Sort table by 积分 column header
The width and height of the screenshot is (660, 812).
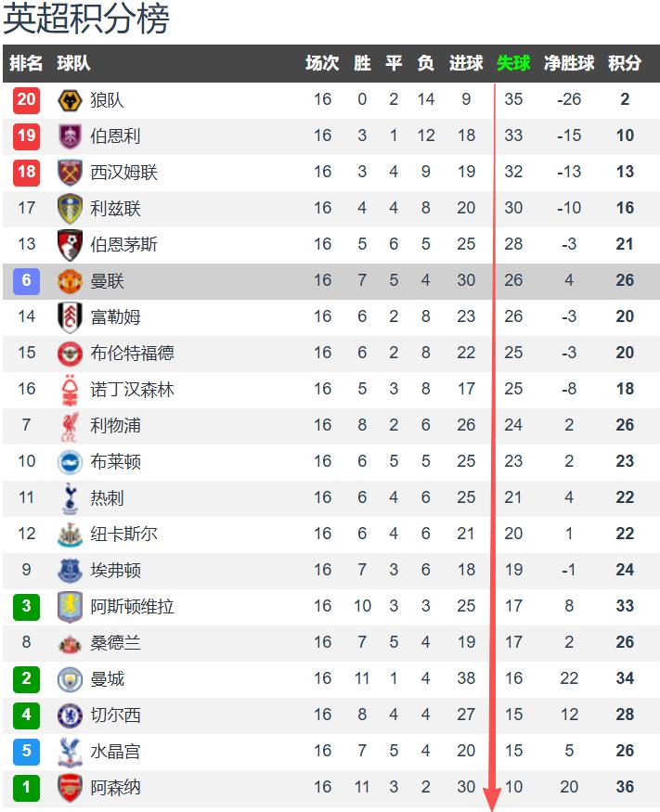point(625,63)
